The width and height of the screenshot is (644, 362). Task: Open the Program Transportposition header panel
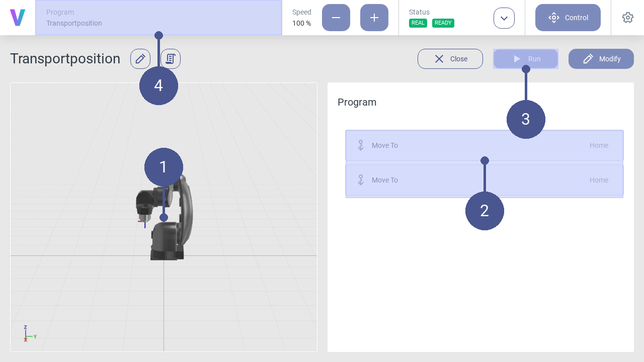[158, 18]
